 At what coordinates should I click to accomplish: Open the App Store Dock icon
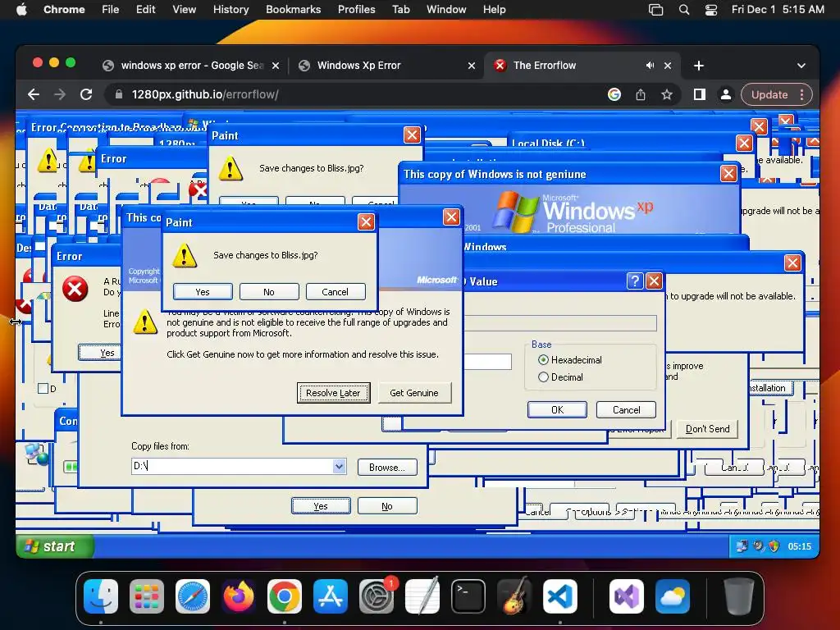coord(331,596)
